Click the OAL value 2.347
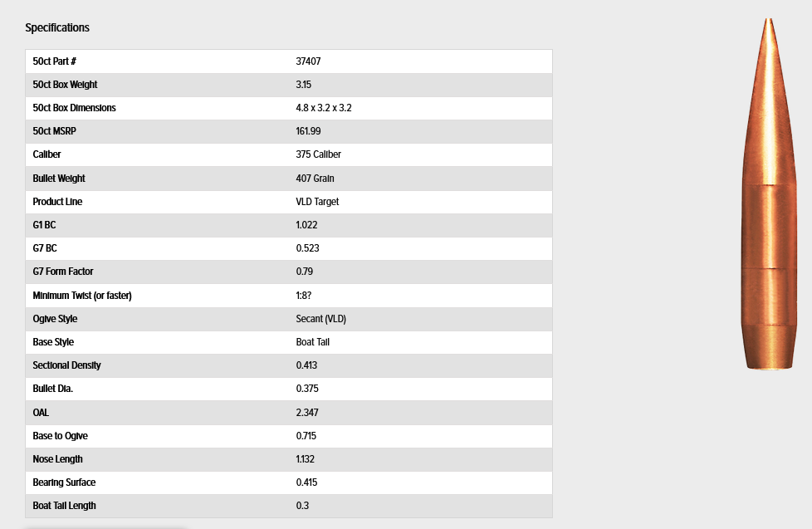This screenshot has height=529, width=812. tap(307, 413)
